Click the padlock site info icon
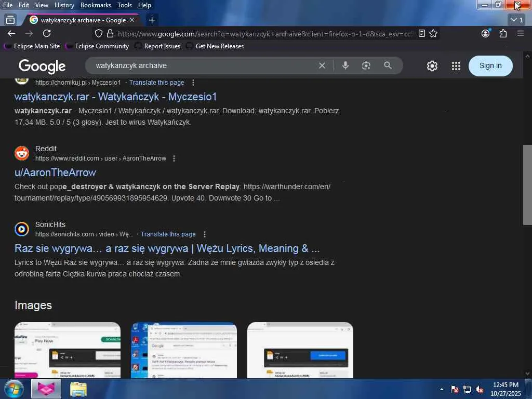532x399 pixels. 110,33
